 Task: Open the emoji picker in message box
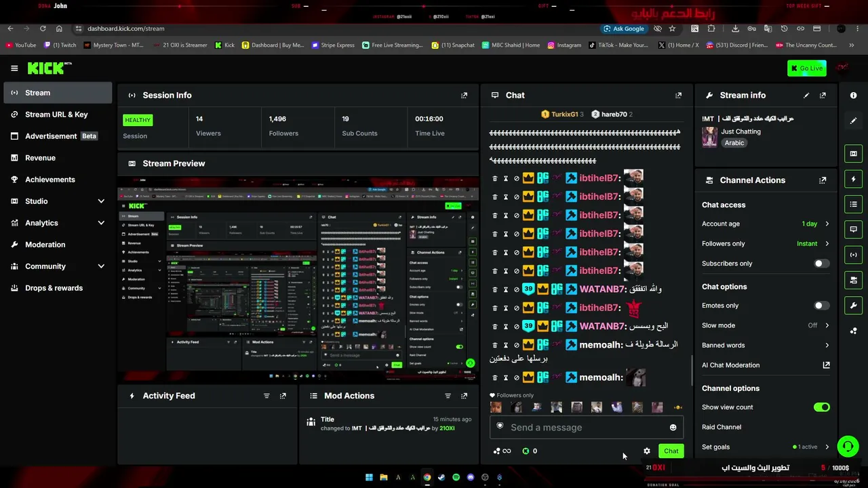(673, 428)
